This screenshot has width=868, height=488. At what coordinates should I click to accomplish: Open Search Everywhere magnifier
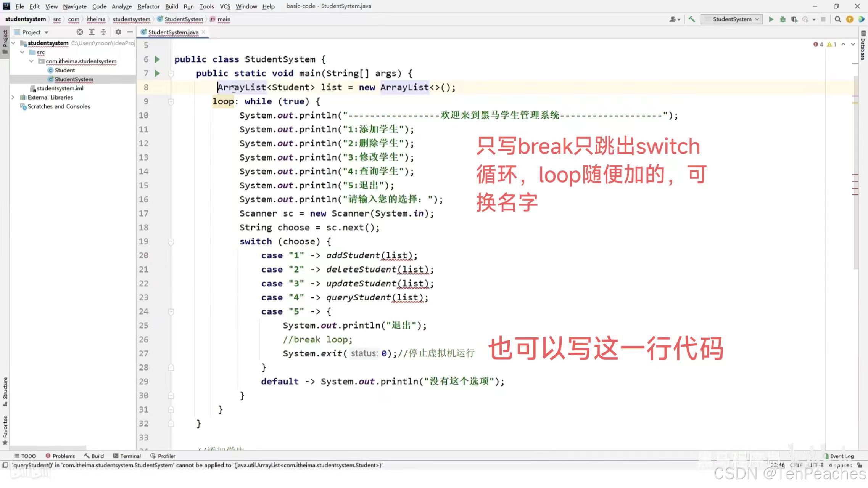(x=838, y=19)
